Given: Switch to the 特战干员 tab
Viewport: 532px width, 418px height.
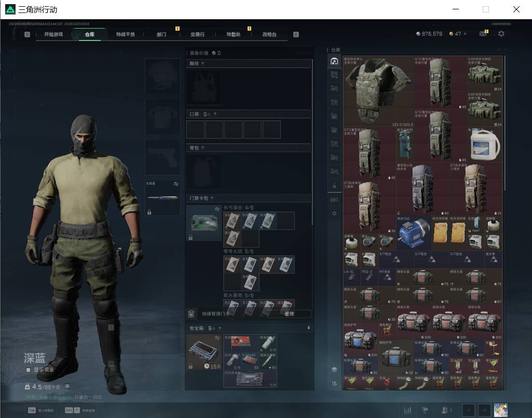Looking at the screenshot, I should point(126,34).
